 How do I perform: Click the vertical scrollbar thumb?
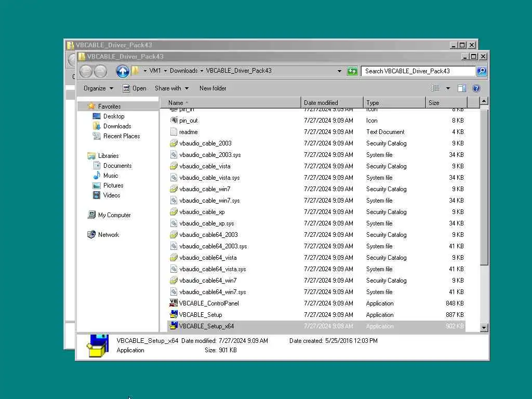pyautogui.click(x=484, y=187)
